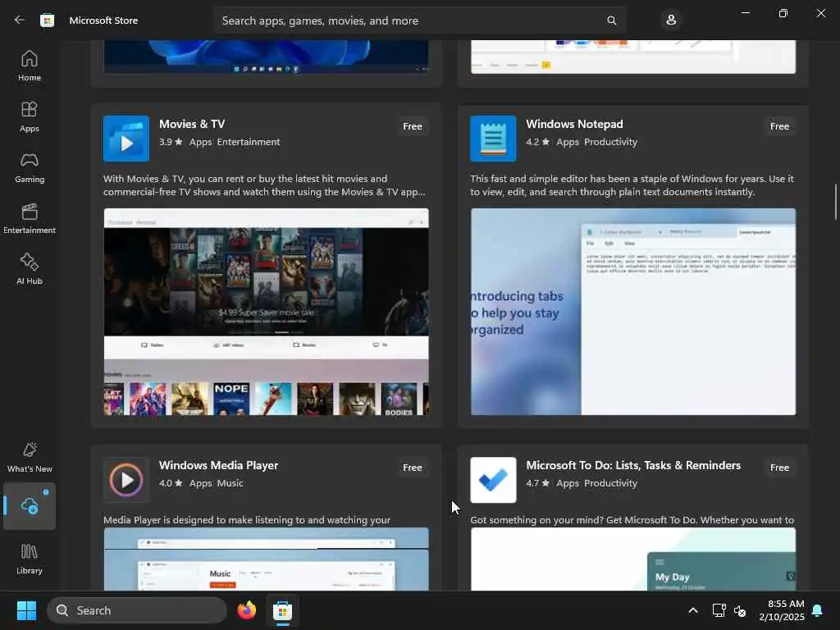
Task: Click the Microsoft Store logo icon
Action: click(47, 21)
